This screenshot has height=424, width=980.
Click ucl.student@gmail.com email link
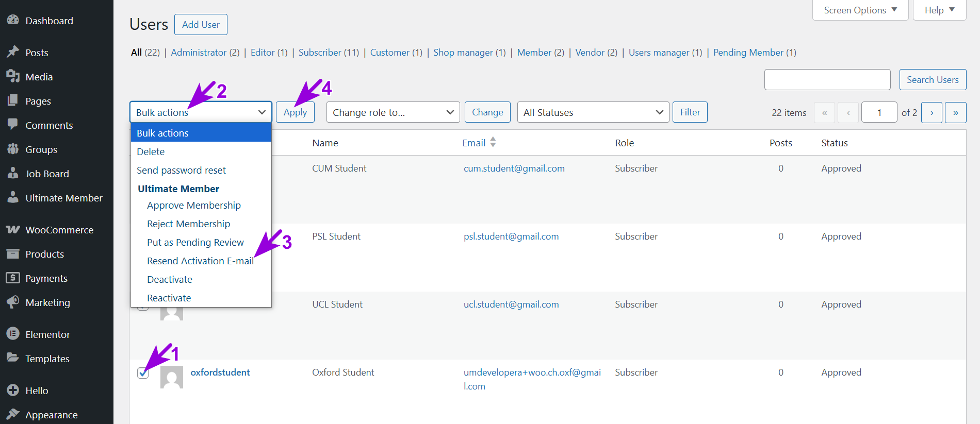511,304
